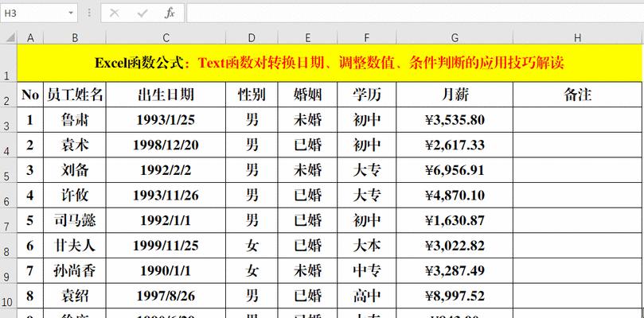This screenshot has width=644, height=318.
Task: Select row 2 header
Action: pos(8,95)
